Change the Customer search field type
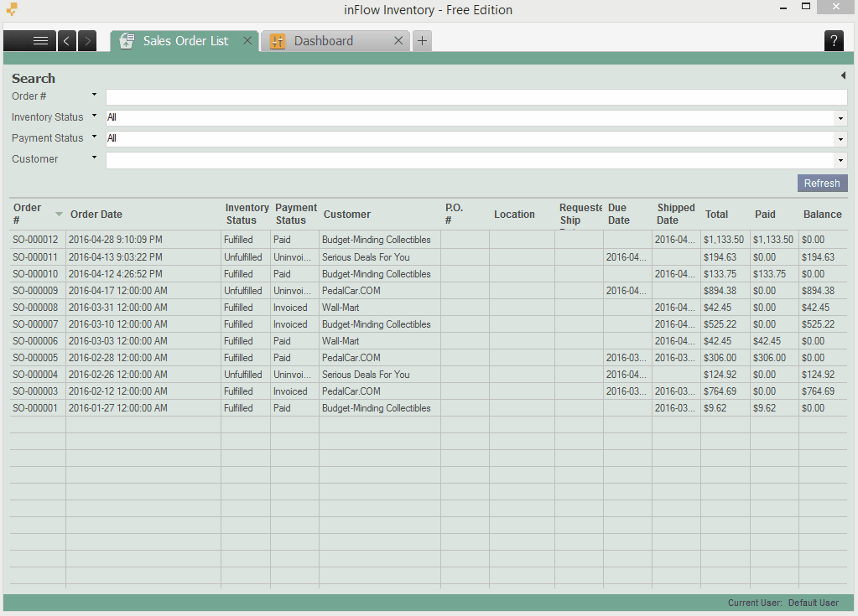This screenshot has width=858, height=616. coord(94,158)
